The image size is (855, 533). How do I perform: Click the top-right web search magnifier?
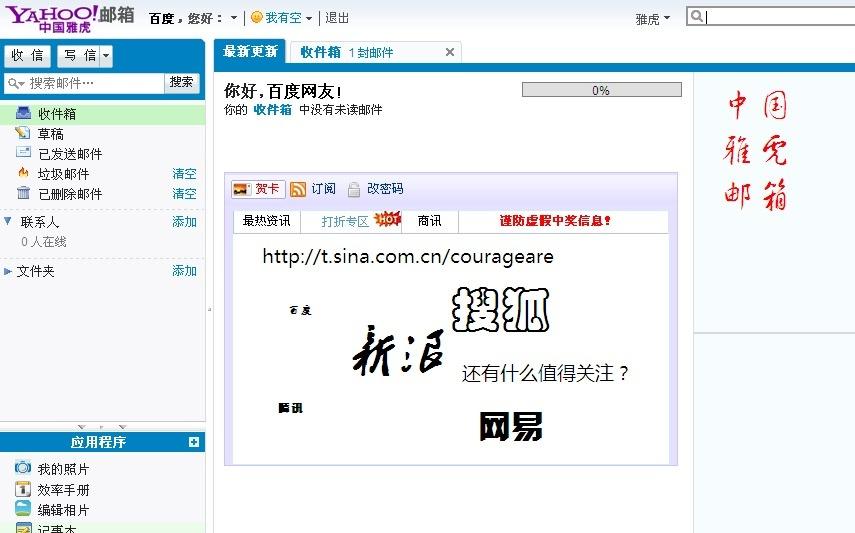point(696,16)
